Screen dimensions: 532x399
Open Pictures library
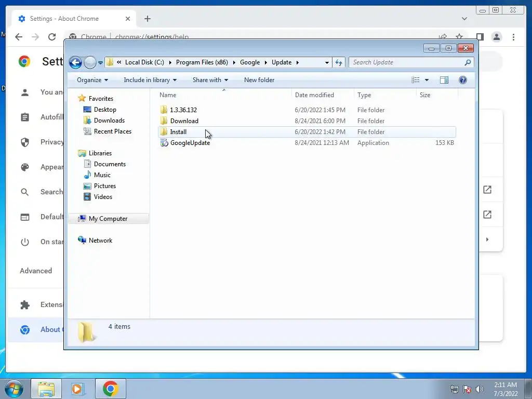tap(105, 186)
